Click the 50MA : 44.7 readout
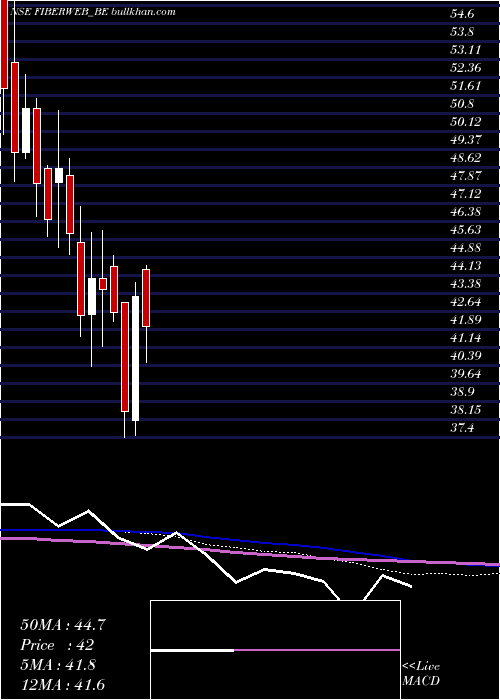The height and width of the screenshot is (700, 500). click(x=63, y=625)
